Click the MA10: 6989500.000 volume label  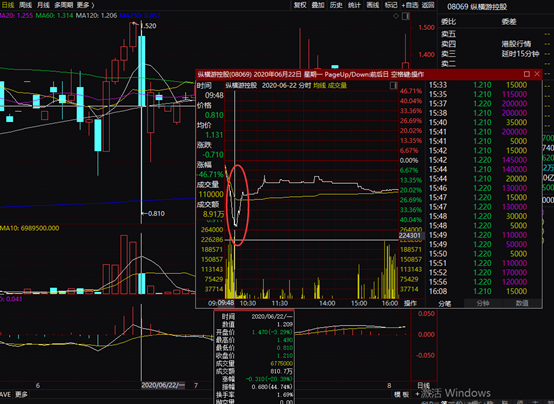(x=29, y=228)
